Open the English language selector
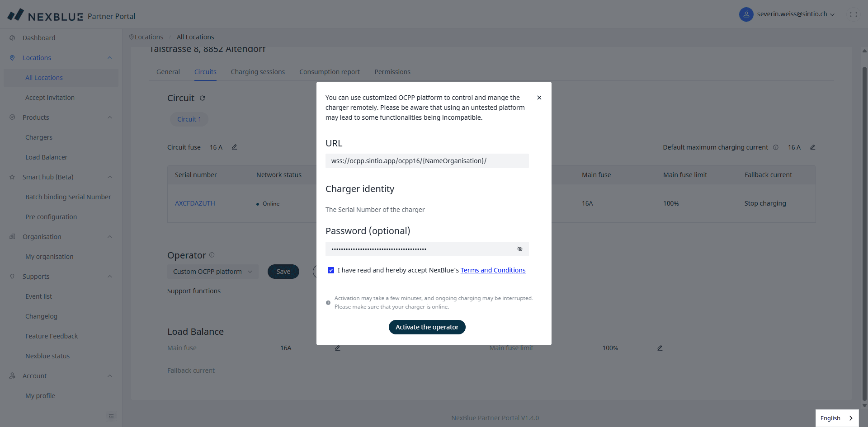This screenshot has width=868, height=427. pyautogui.click(x=836, y=418)
